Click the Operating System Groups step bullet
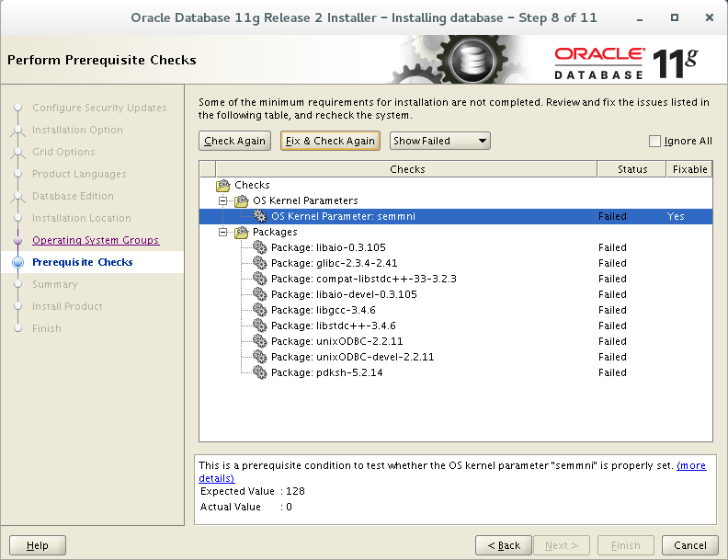728x560 pixels. [17, 241]
